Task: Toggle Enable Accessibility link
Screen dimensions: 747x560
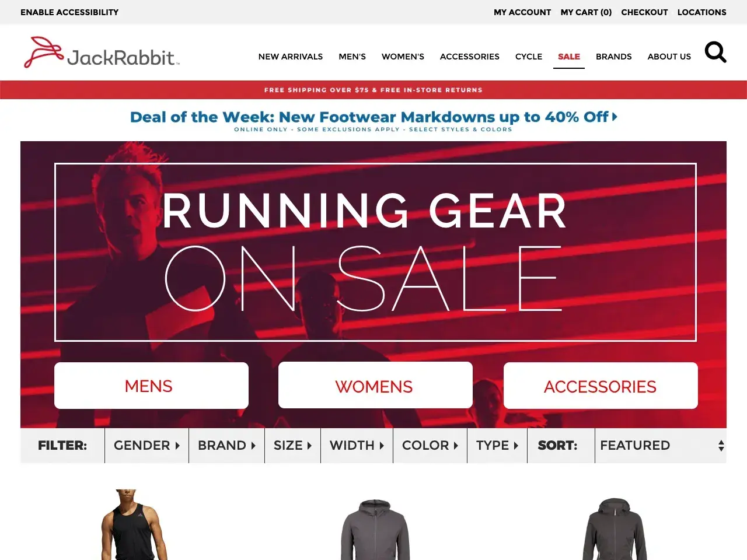Action: [x=69, y=12]
